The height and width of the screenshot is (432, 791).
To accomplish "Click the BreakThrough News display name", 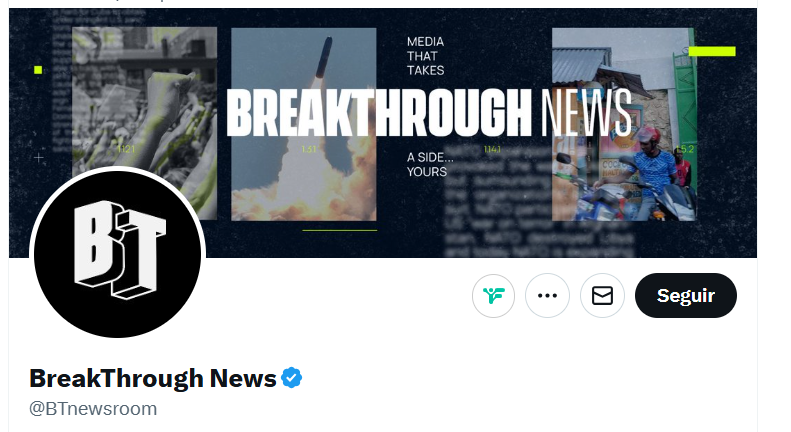I will 153,378.
